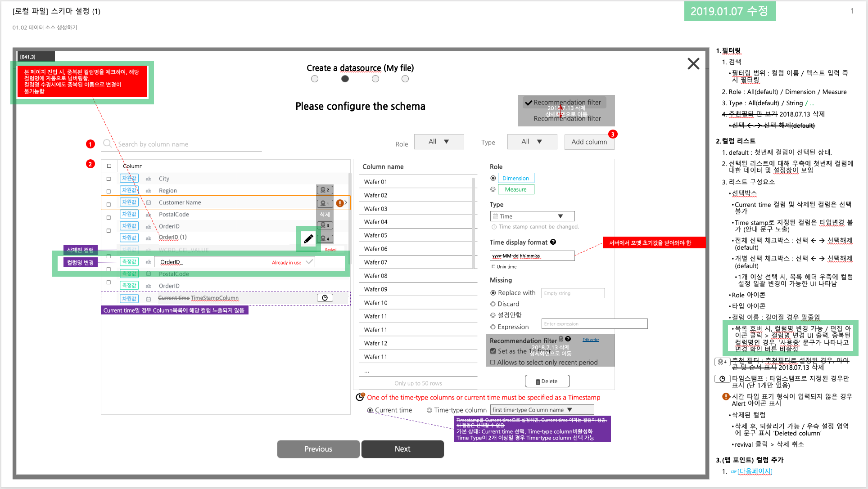
Task: Open the Time display format help icon
Action: (553, 242)
